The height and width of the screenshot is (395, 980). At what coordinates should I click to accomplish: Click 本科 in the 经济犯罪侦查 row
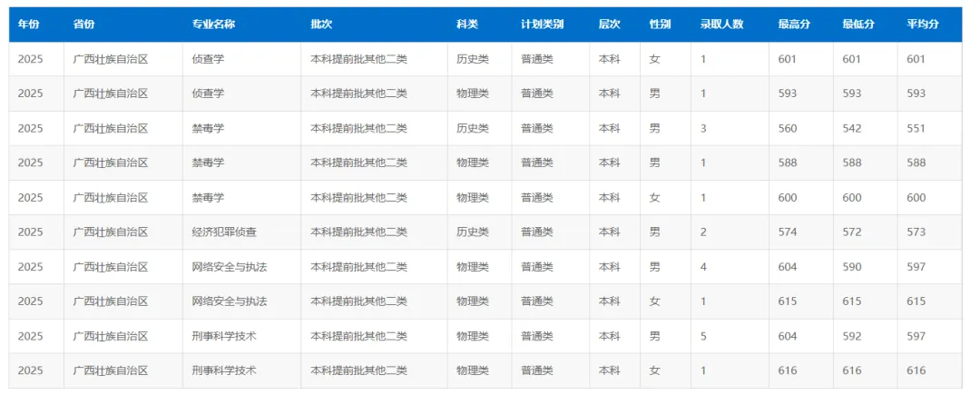[610, 232]
